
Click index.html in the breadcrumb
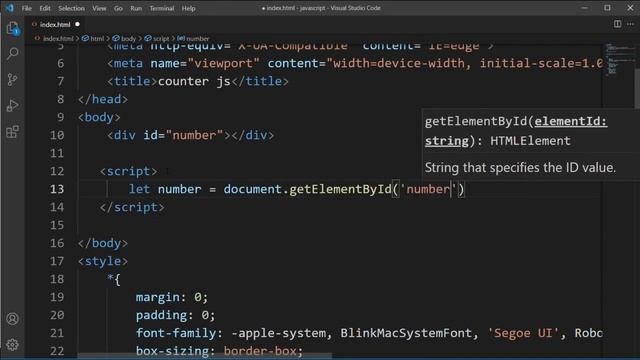pos(58,38)
